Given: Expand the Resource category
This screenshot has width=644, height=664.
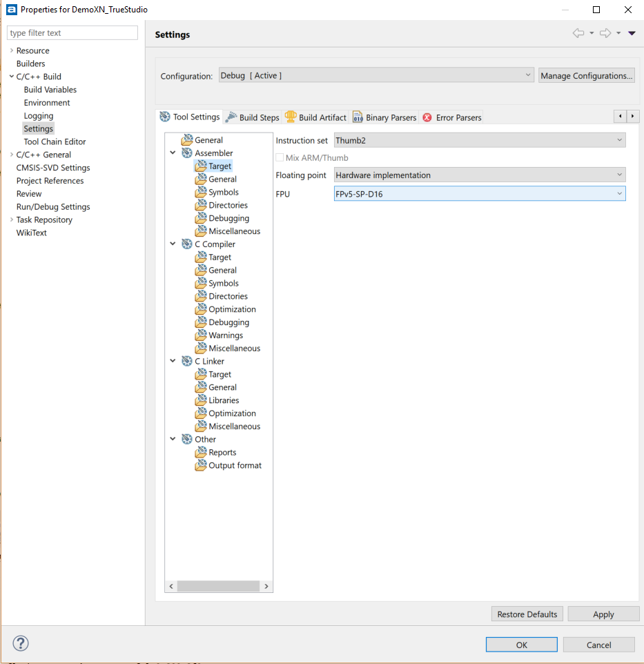Looking at the screenshot, I should tap(12, 50).
